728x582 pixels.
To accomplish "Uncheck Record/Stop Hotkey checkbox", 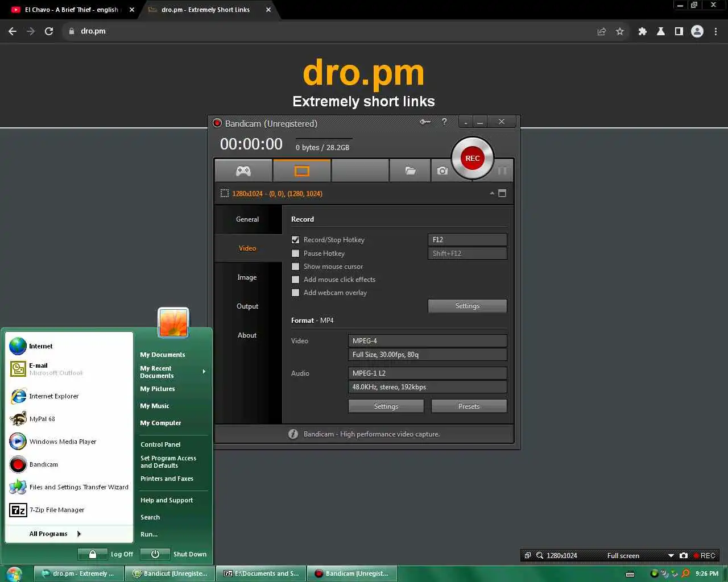I will click(295, 240).
